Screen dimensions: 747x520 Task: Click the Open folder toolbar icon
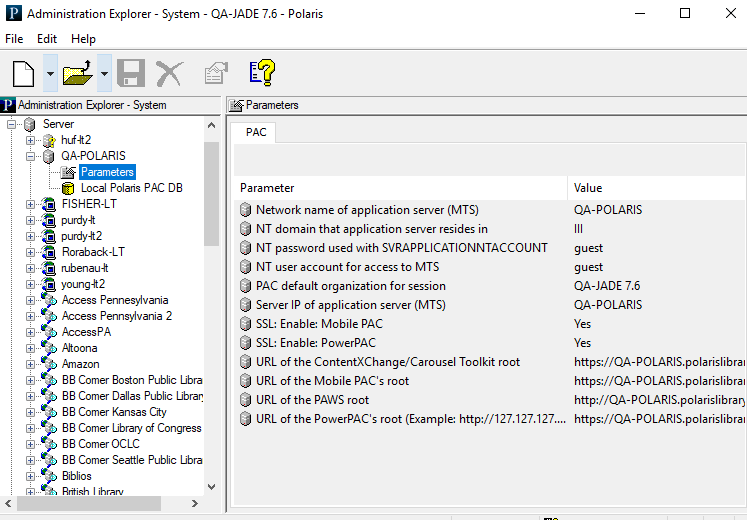(77, 73)
